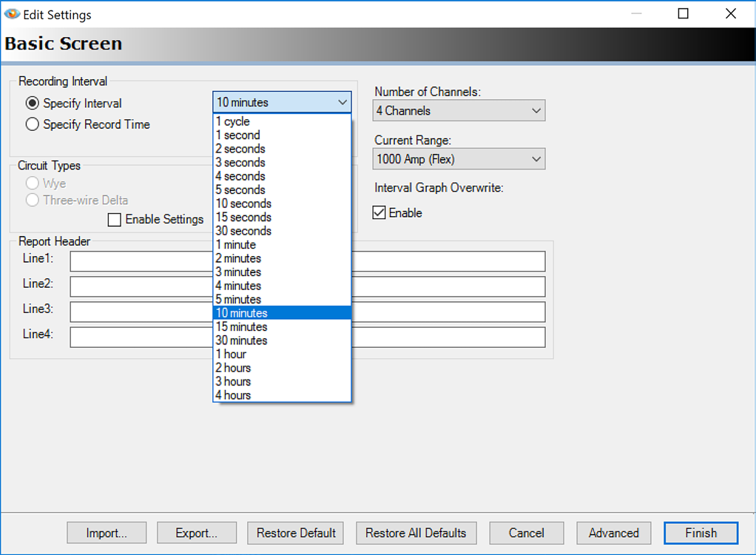Screen dimensions: 756x555
Task: Click Restore All Defaults
Action: (x=416, y=533)
